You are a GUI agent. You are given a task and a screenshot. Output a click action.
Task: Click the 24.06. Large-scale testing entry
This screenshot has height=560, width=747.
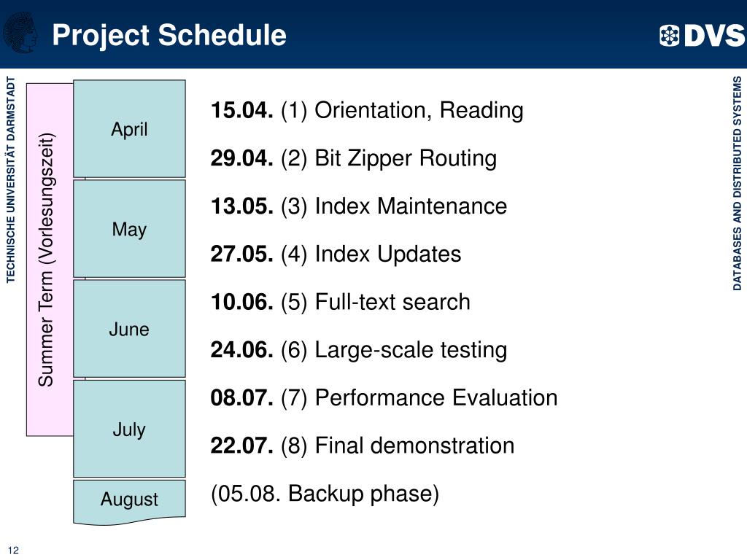point(359,350)
